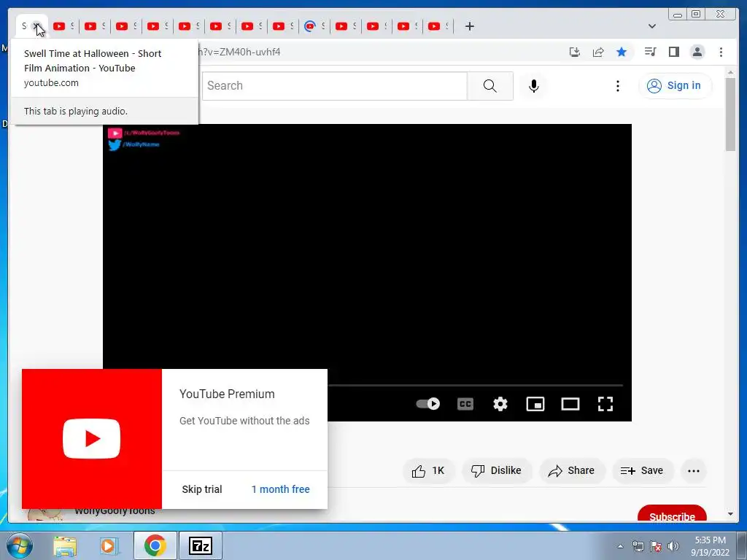Click the volume speaker tray icon
This screenshot has width=747, height=560.
click(x=673, y=545)
